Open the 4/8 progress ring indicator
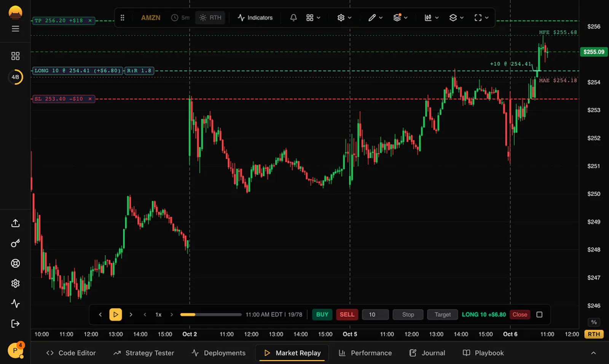 point(15,77)
